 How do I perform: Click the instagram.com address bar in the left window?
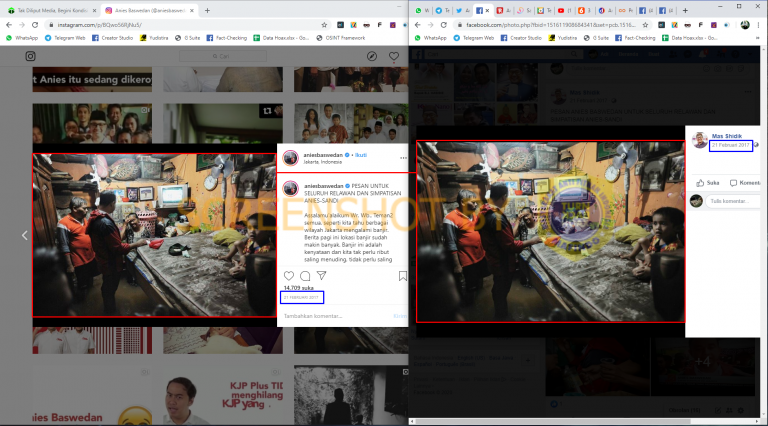pyautogui.click(x=186, y=24)
